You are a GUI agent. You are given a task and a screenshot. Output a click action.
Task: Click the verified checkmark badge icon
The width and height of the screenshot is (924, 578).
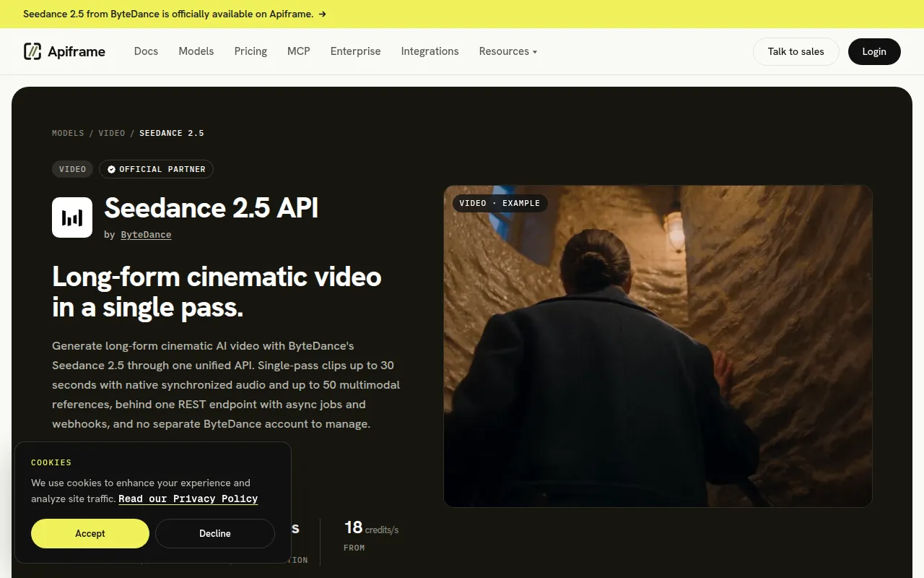point(111,169)
